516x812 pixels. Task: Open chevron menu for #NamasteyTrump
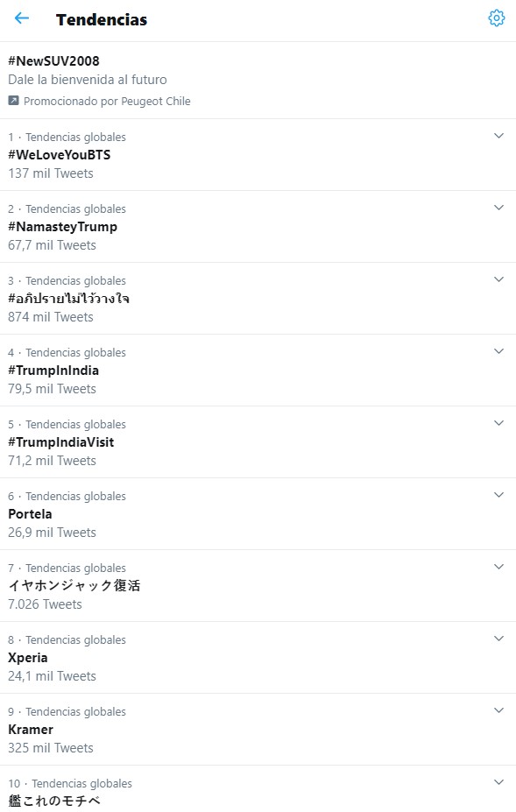click(498, 208)
